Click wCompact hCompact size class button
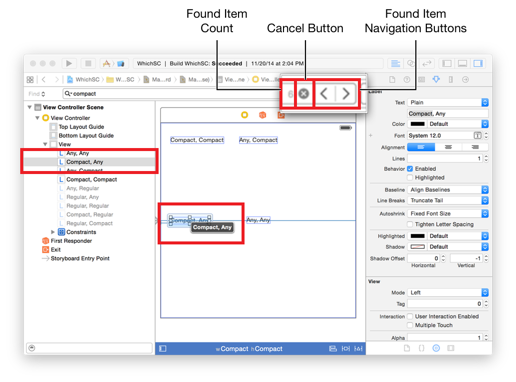 coord(249,349)
